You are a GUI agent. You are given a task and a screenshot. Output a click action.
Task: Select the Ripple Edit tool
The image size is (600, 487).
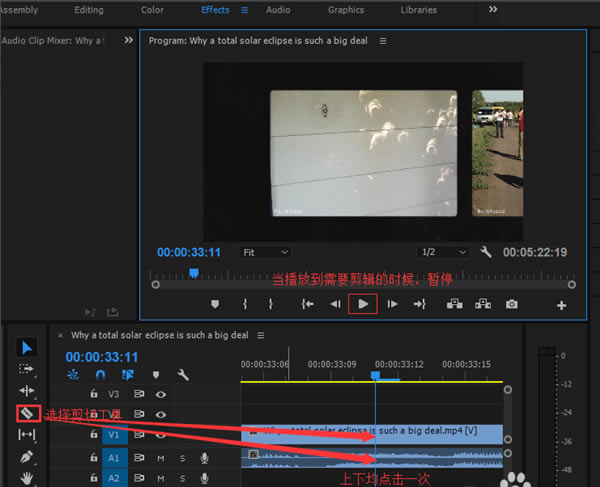pos(27,390)
